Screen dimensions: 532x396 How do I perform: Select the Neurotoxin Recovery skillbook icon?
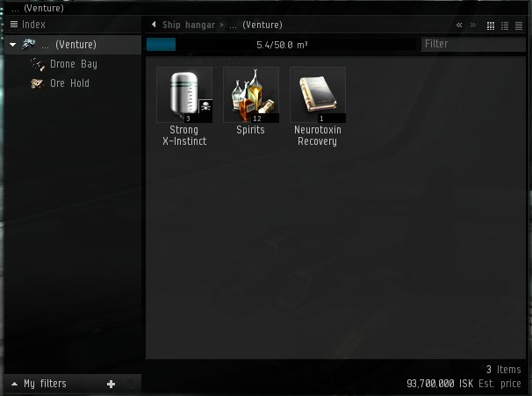pos(318,95)
